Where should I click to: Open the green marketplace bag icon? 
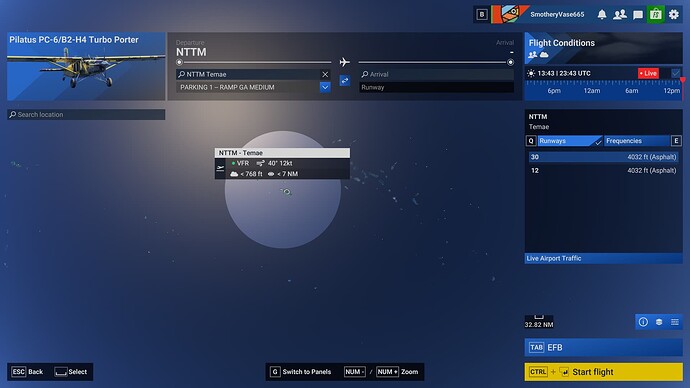(x=656, y=15)
